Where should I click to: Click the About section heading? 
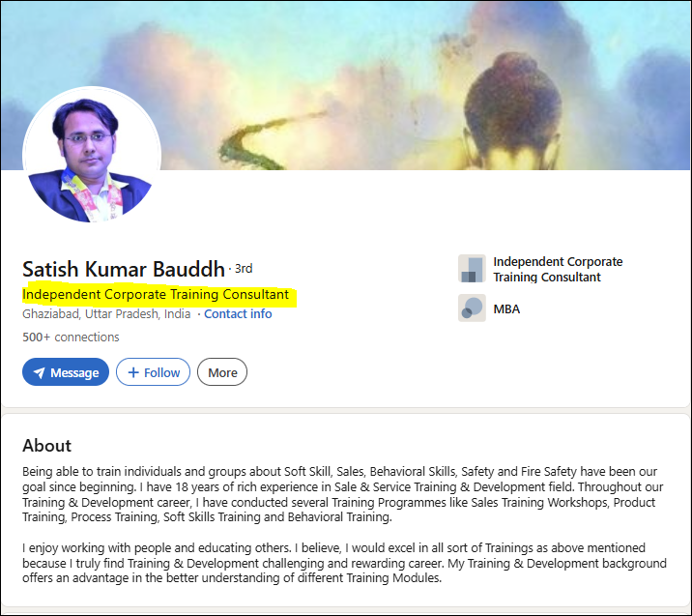point(47,446)
